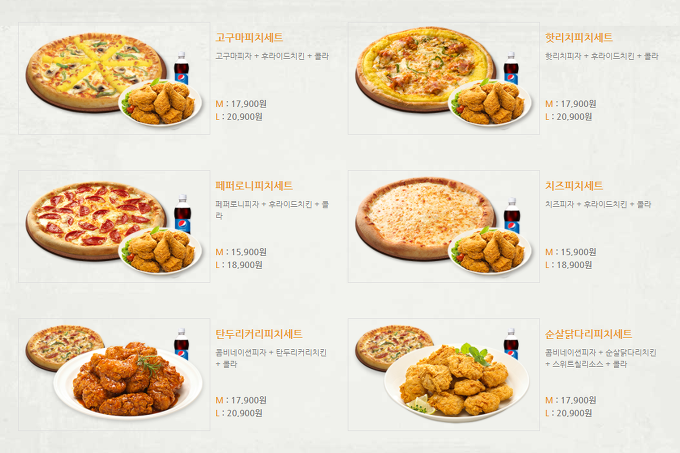Click the boneless chicken leg set image
680x453 pixels.
pyautogui.click(x=444, y=375)
